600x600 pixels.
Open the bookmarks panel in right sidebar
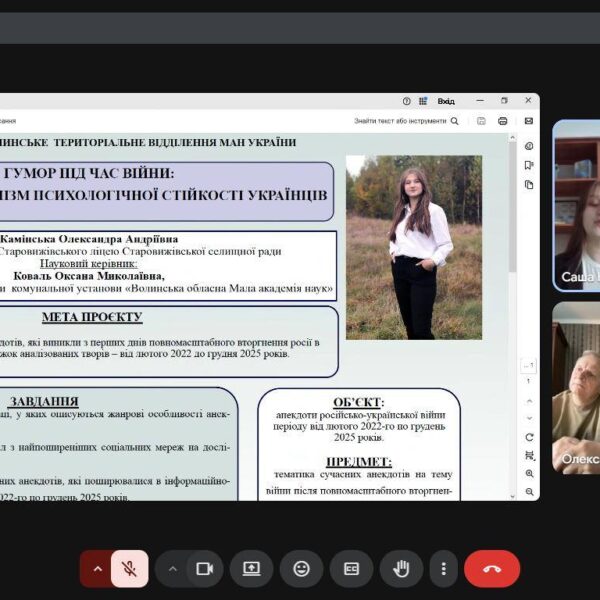pyautogui.click(x=529, y=166)
